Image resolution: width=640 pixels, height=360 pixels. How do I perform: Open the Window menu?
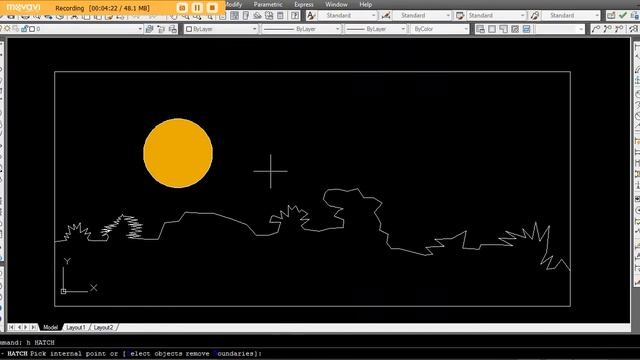[336, 4]
